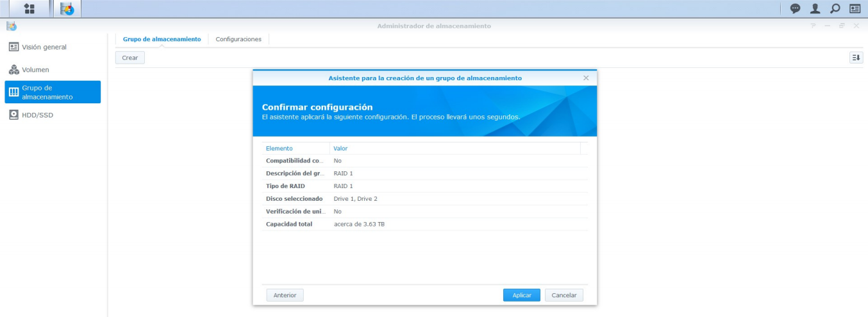Click the sort order icon at right
The height and width of the screenshot is (317, 868).
click(856, 58)
